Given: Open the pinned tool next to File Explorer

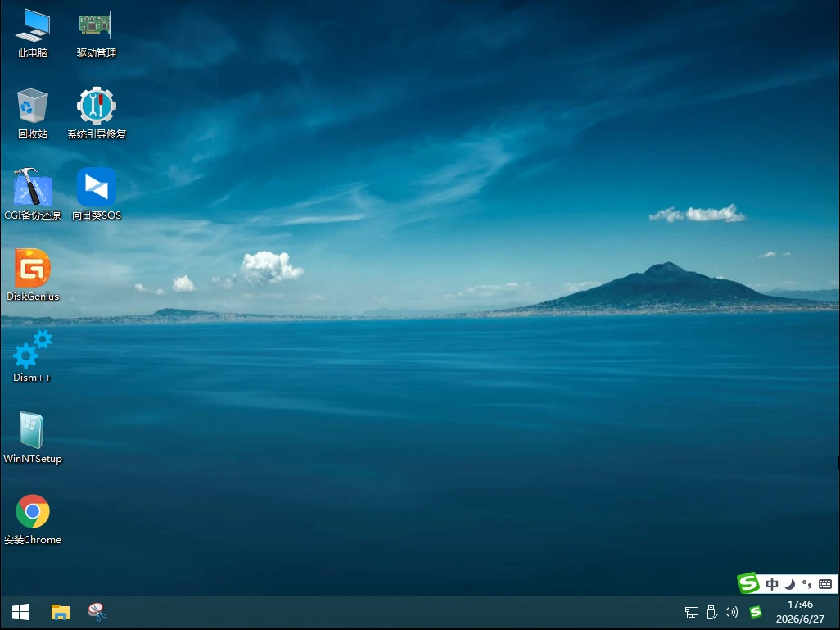Looking at the screenshot, I should (97, 612).
